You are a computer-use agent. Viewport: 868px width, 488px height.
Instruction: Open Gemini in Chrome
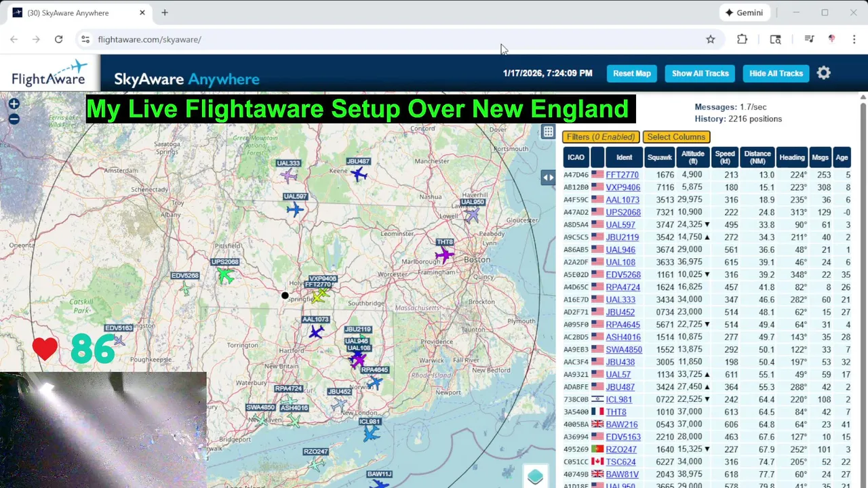tap(744, 13)
